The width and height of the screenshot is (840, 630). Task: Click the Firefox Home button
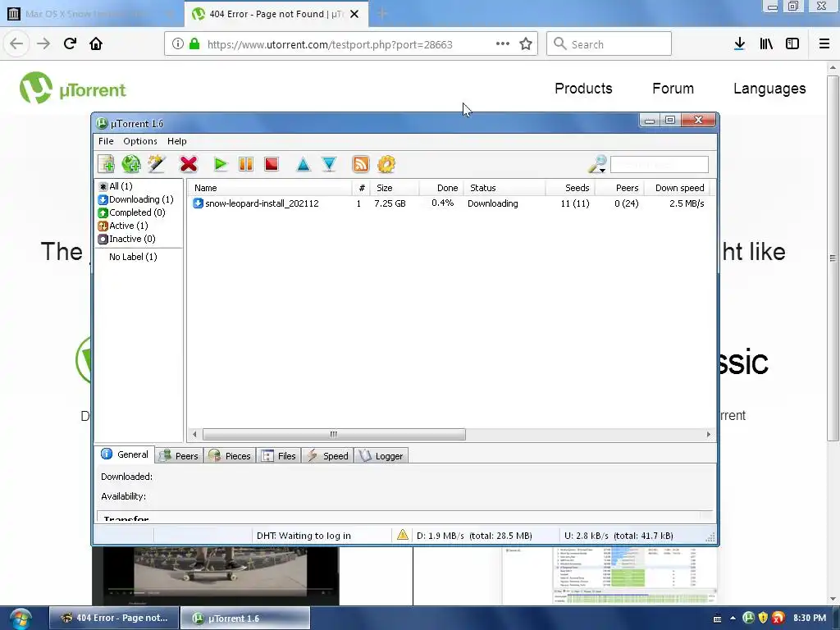(x=96, y=43)
